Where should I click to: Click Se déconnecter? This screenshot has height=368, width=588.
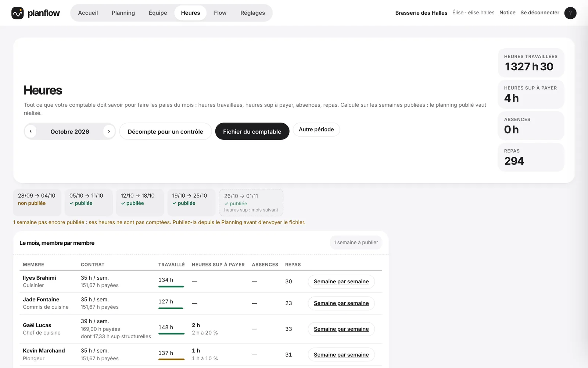539,13
